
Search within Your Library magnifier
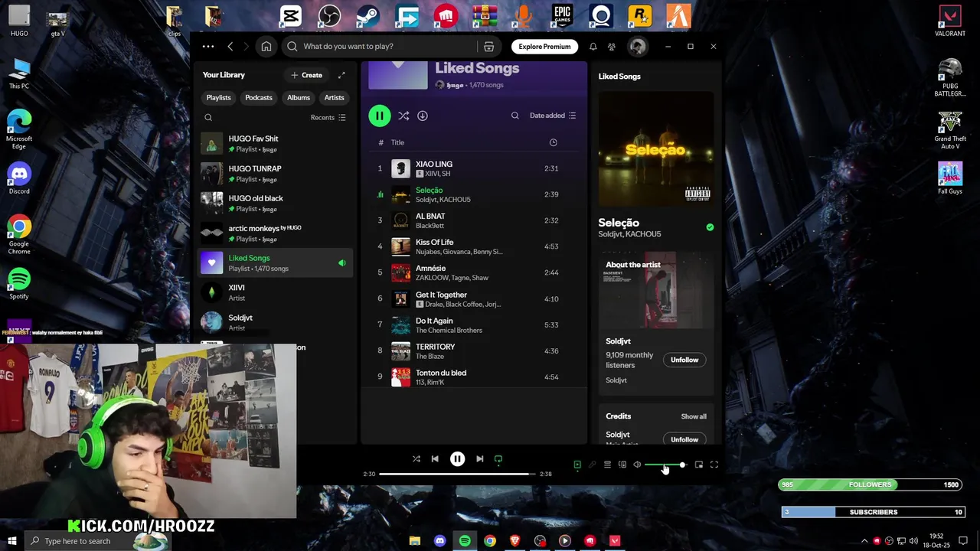[208, 118]
